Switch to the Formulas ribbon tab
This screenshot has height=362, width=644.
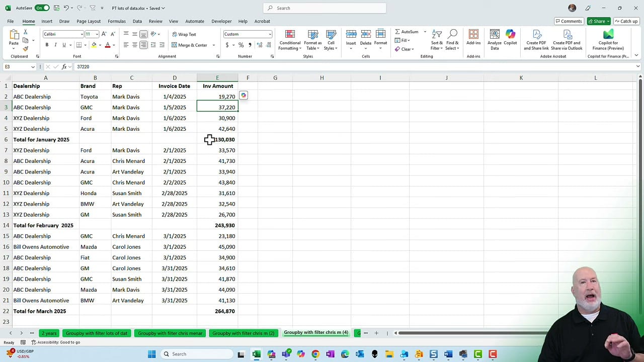(116, 21)
